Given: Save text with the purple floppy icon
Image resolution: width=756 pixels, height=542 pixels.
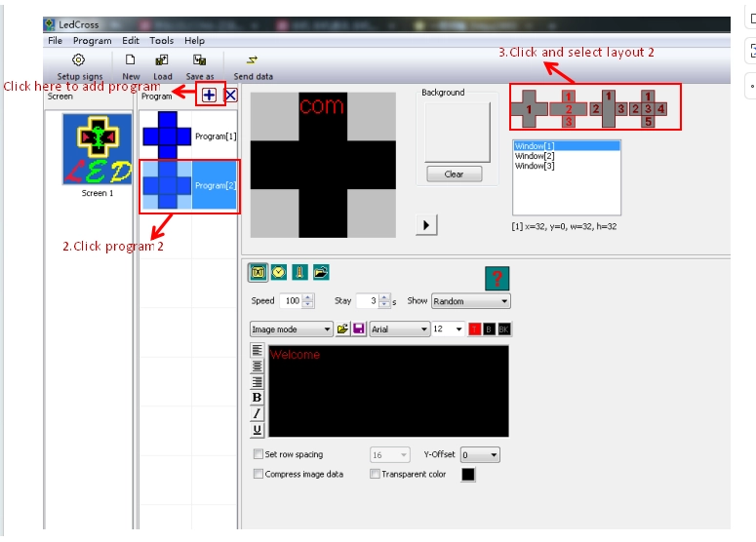Looking at the screenshot, I should pyautogui.click(x=359, y=329).
